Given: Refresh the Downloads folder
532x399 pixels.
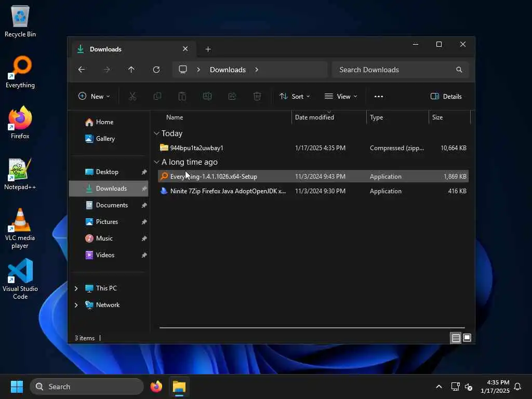Looking at the screenshot, I should click(x=156, y=70).
